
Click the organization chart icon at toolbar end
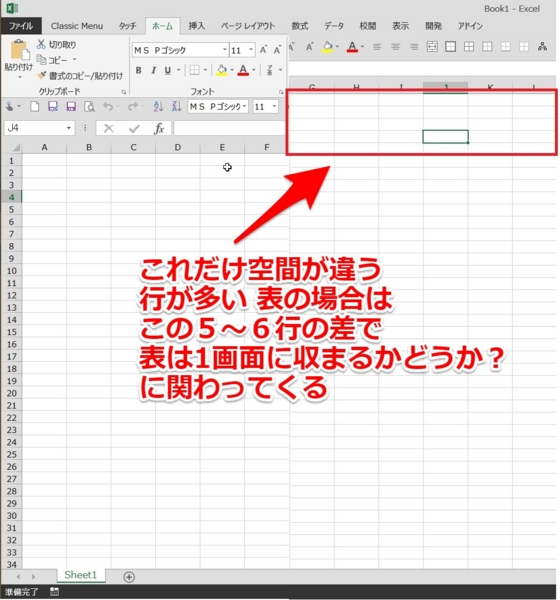pos(542,47)
